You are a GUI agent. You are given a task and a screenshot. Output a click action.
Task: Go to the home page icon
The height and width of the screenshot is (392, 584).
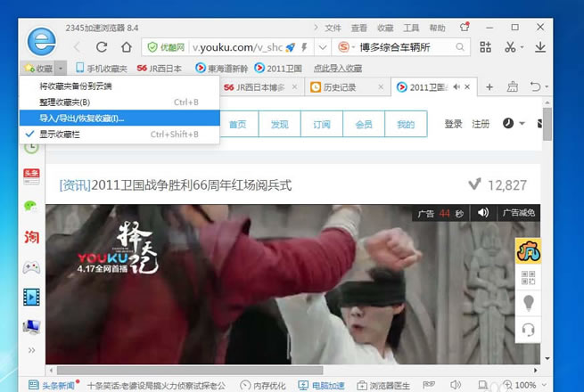127,47
